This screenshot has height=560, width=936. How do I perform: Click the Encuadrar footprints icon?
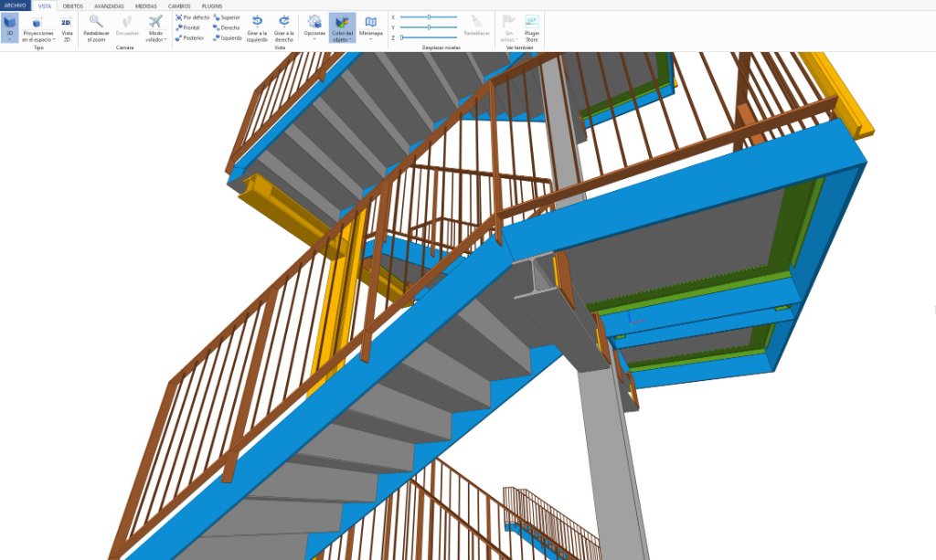[127, 22]
